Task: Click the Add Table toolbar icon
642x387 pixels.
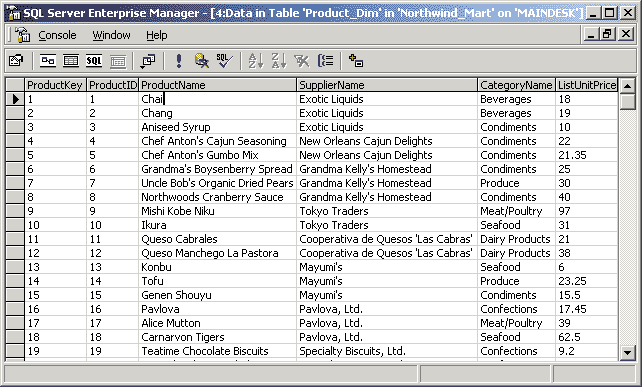Action: point(355,61)
